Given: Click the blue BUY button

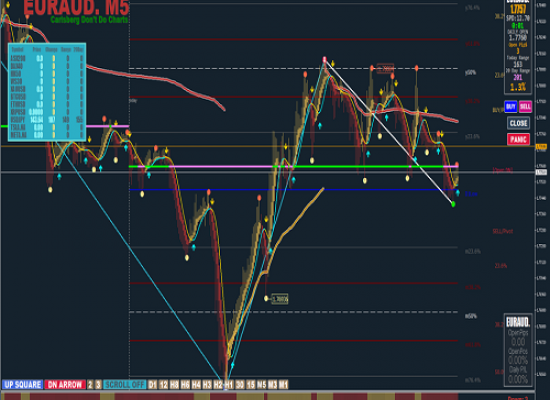Looking at the screenshot, I should coord(511,106).
